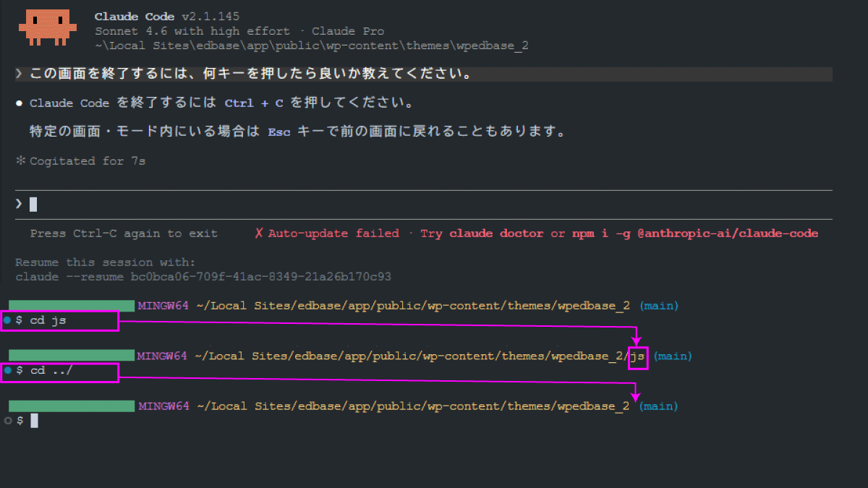The width and height of the screenshot is (868, 488).
Task: Click the MINGW64 label above '$ cd js'
Action: pos(163,306)
